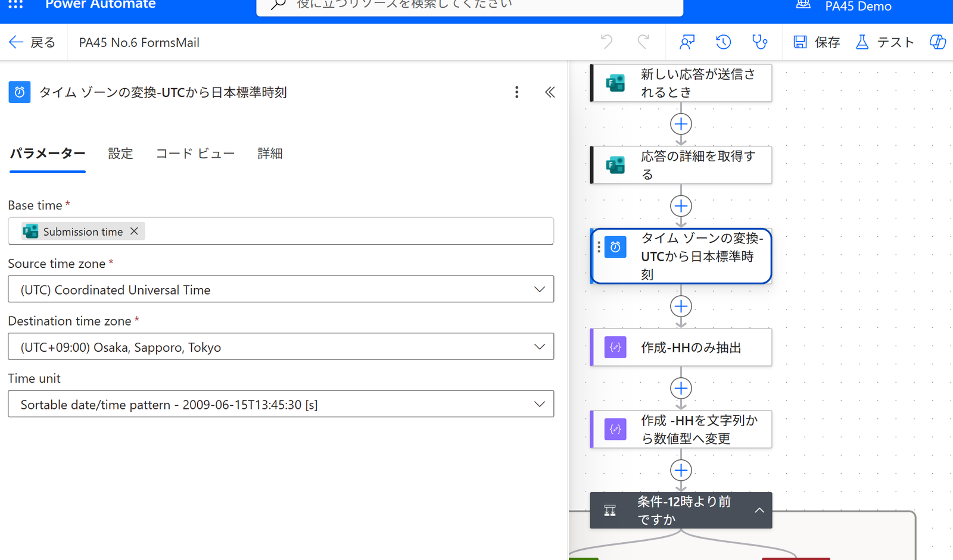
Task: Click the condition icon on 条件-12時より前ですか
Action: 610,510
